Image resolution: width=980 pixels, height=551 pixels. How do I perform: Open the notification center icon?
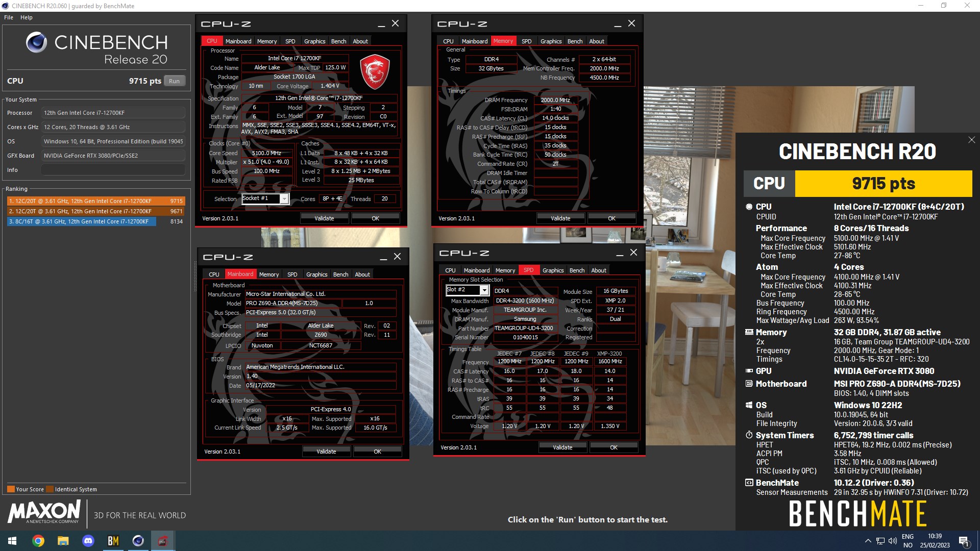tap(964, 541)
